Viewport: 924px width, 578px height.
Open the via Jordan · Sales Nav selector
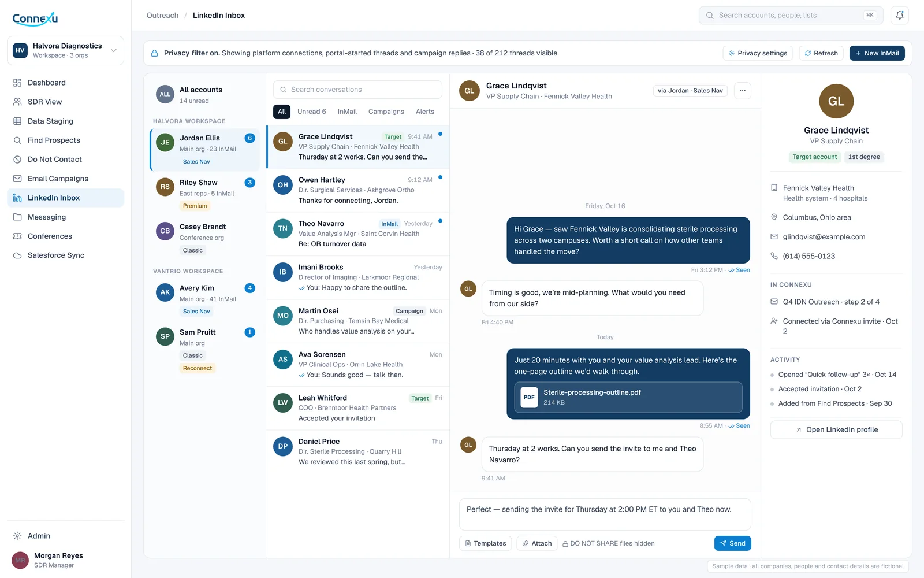(x=690, y=91)
